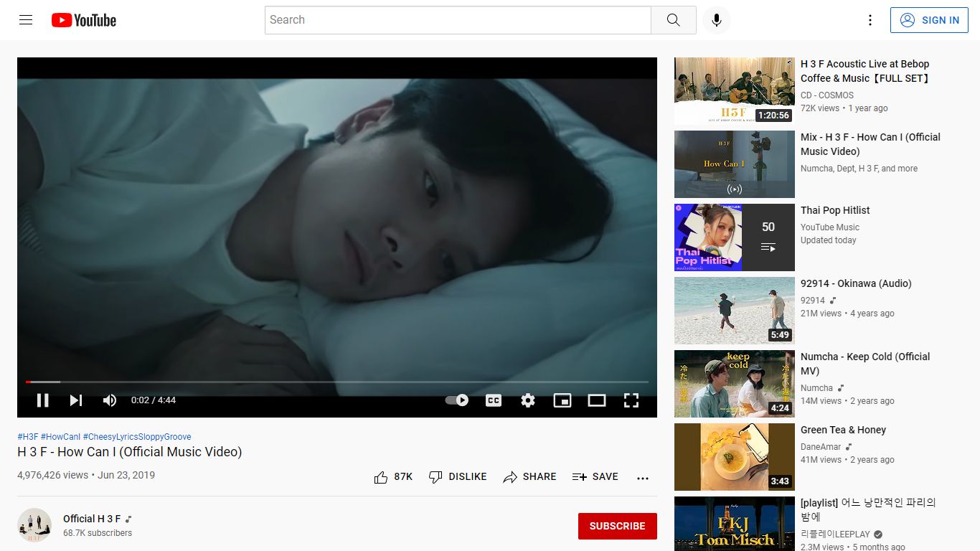Open the three-dot settings menu in header

point(870,20)
